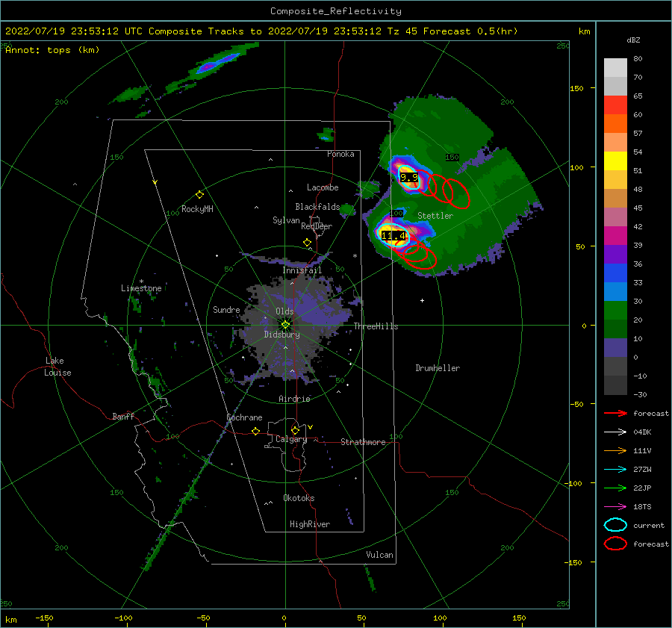
Task: Click the yellow diamond marker below RedDeer
Action: [307, 243]
